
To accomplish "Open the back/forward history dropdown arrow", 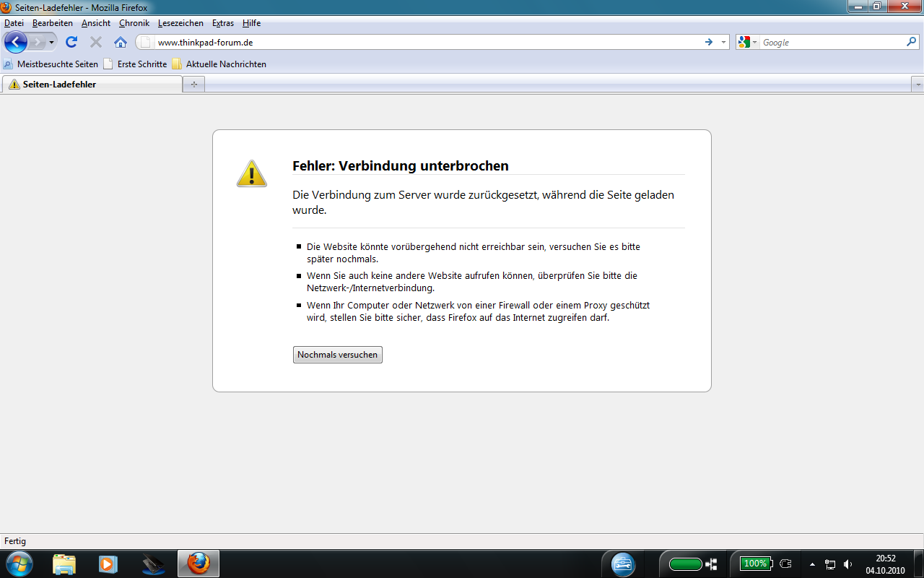I will click(51, 42).
